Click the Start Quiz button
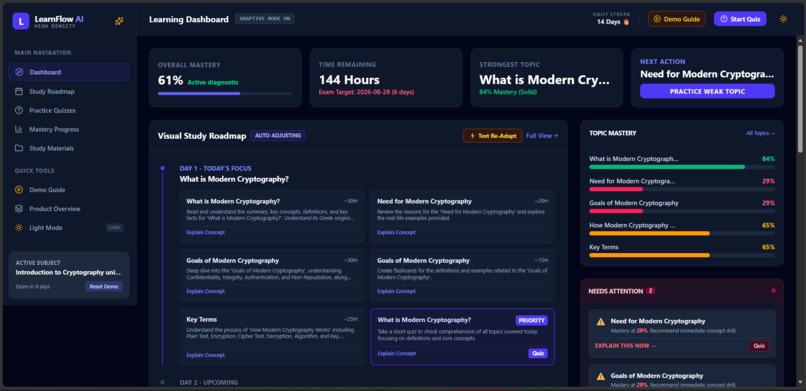Screen dimensions: 806x391 pyautogui.click(x=740, y=19)
